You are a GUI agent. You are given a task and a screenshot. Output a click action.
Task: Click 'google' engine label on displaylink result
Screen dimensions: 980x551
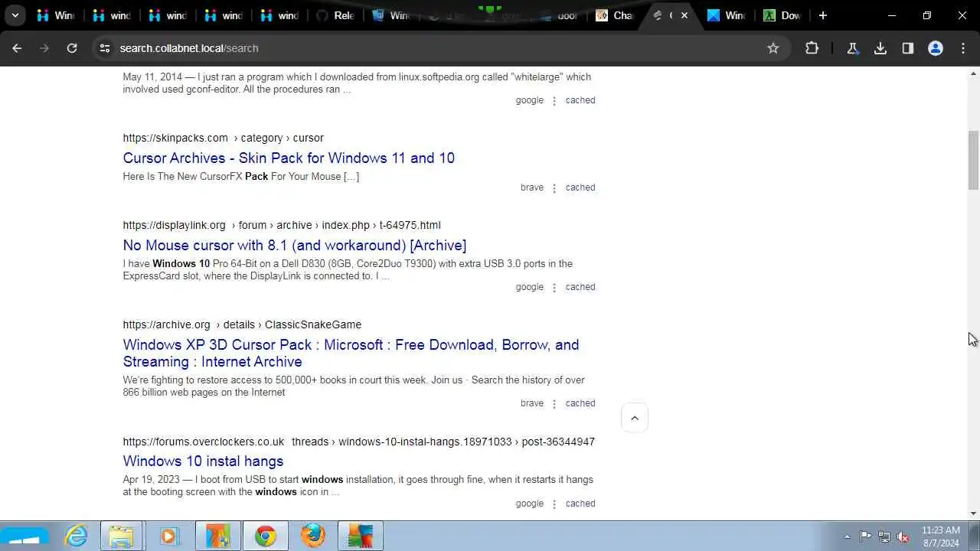[x=530, y=287]
